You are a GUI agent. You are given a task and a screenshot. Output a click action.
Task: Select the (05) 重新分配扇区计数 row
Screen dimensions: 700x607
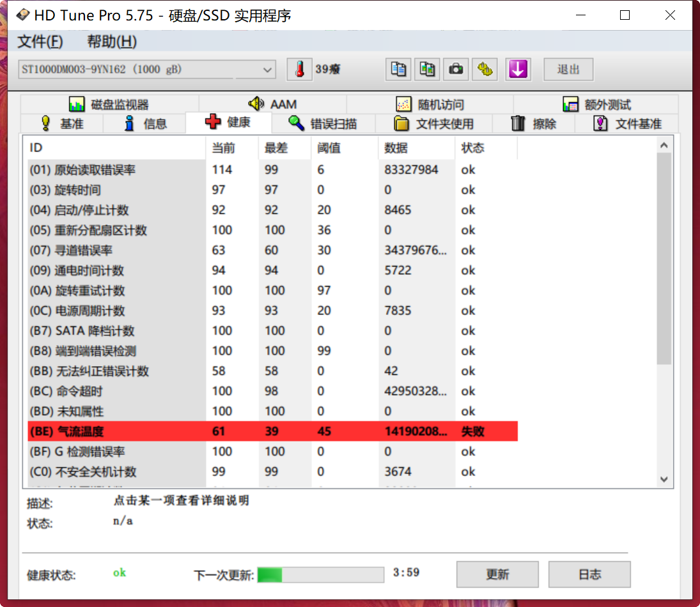pyautogui.click(x=273, y=230)
